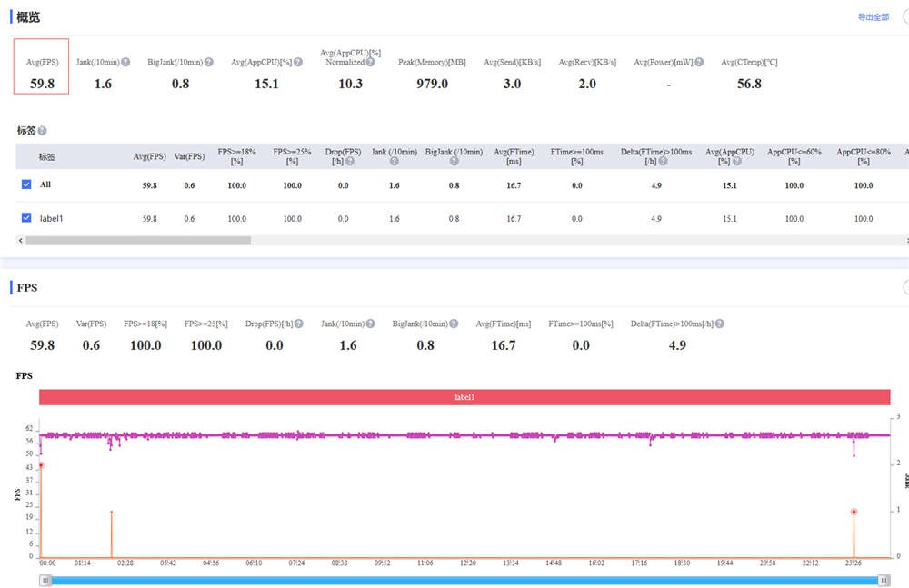
Task: Click help icon next to Jank(/10min) overview
Action: pyautogui.click(x=125, y=62)
